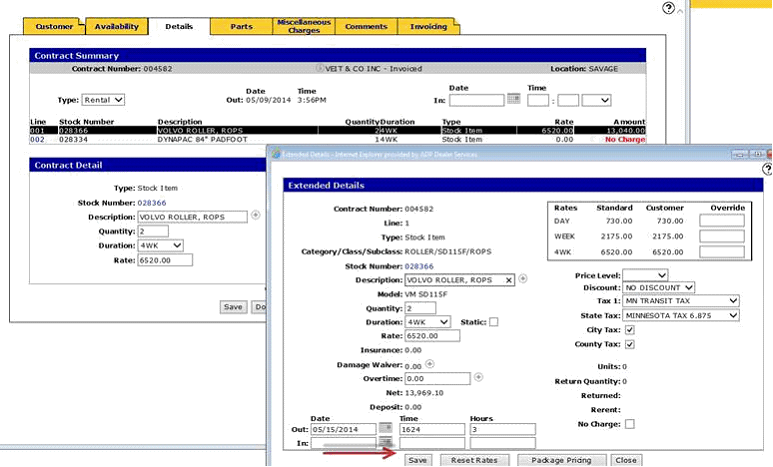Uncheck the City Tax checkbox
This screenshot has height=467, width=773.
pos(629,330)
